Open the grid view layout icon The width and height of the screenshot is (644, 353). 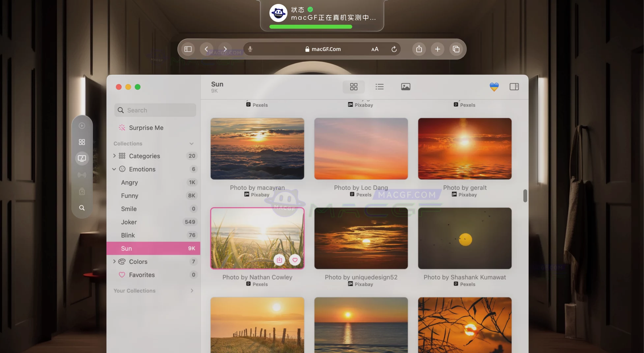353,87
